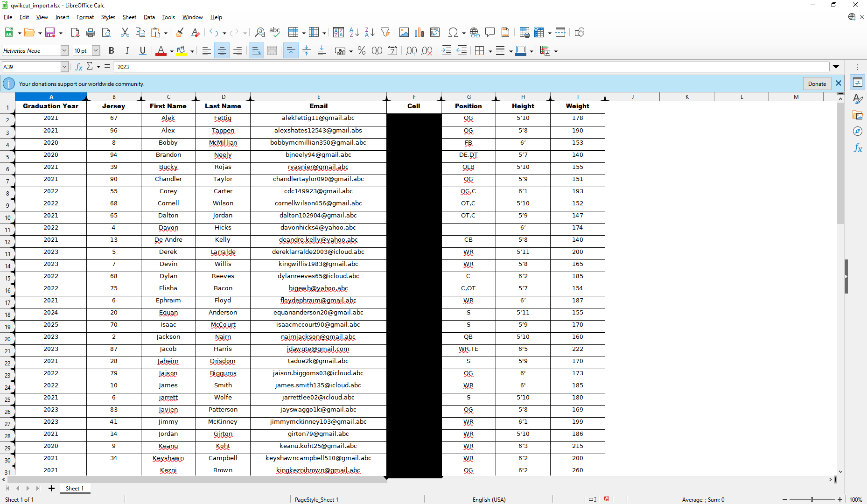Click the Sort Ascending icon

[x=354, y=32]
